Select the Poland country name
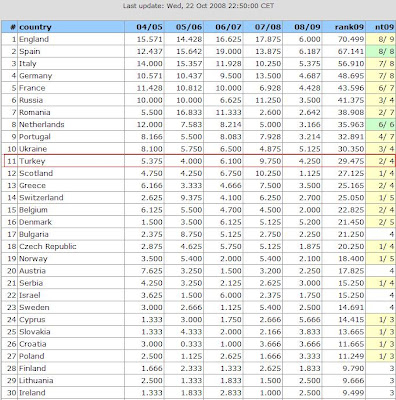 pos(32,356)
